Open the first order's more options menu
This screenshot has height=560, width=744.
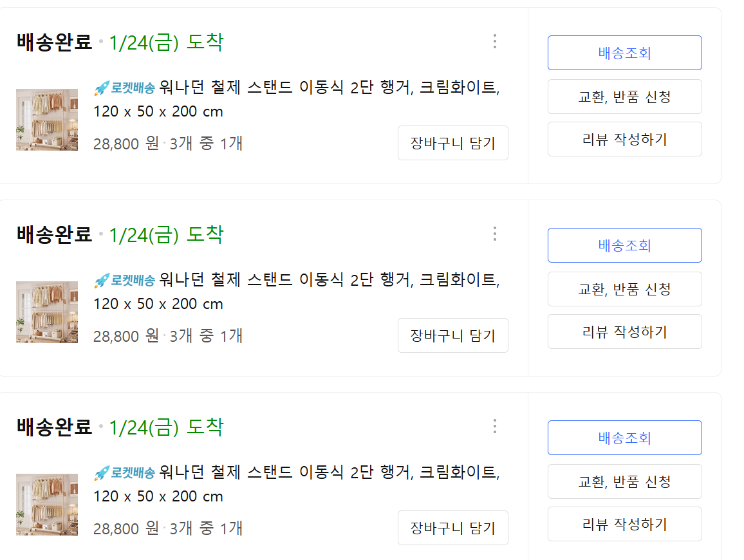click(494, 41)
